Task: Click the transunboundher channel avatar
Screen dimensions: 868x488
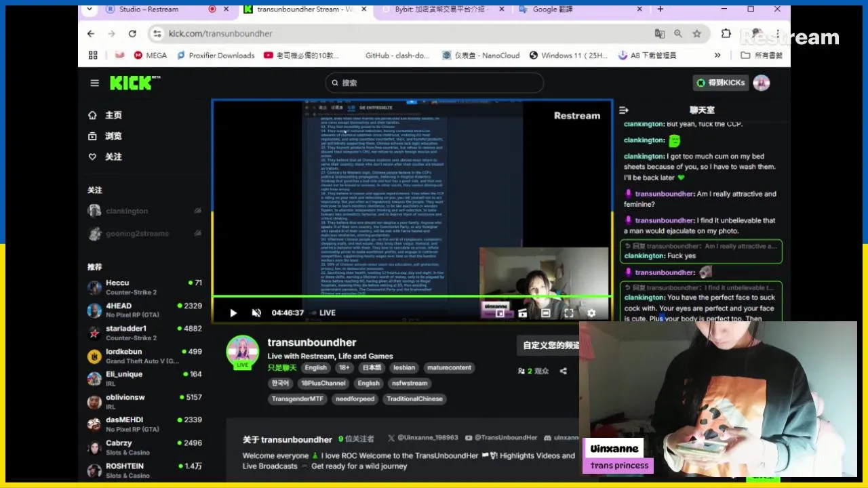Action: point(242,352)
